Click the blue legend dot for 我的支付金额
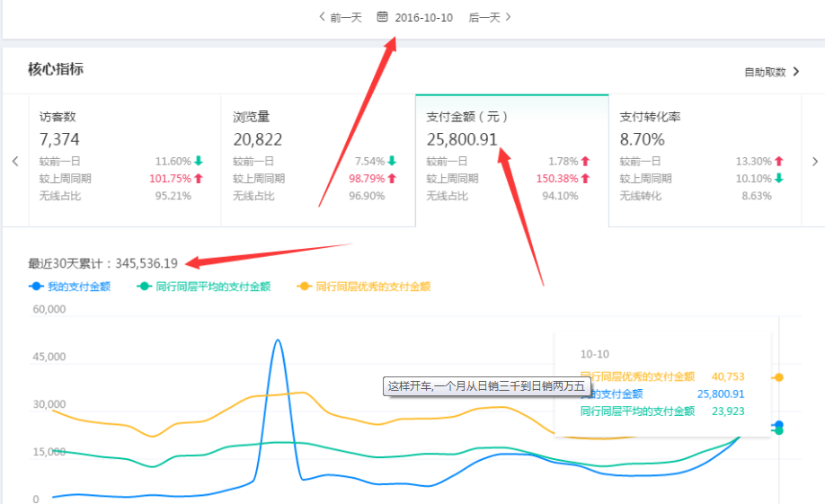The image size is (825, 504). tap(36, 287)
